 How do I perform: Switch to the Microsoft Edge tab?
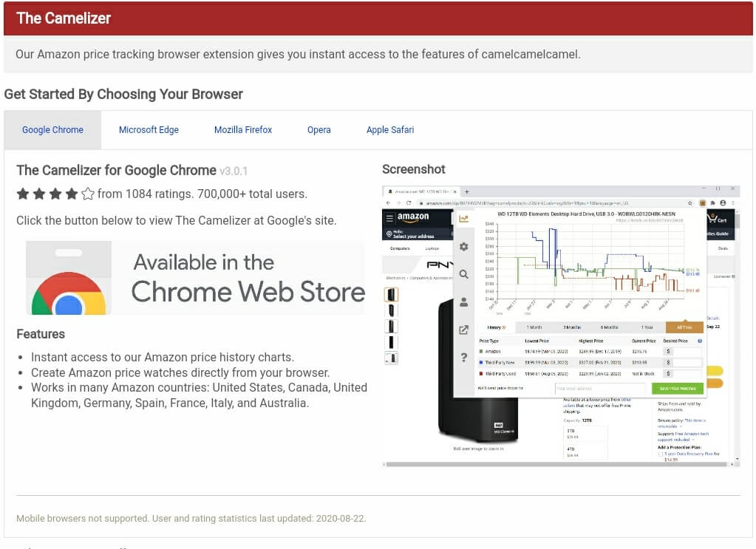(x=149, y=129)
